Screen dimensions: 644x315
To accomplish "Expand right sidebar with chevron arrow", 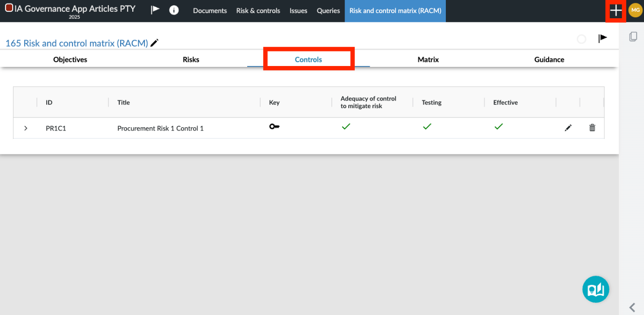I will pos(632,307).
